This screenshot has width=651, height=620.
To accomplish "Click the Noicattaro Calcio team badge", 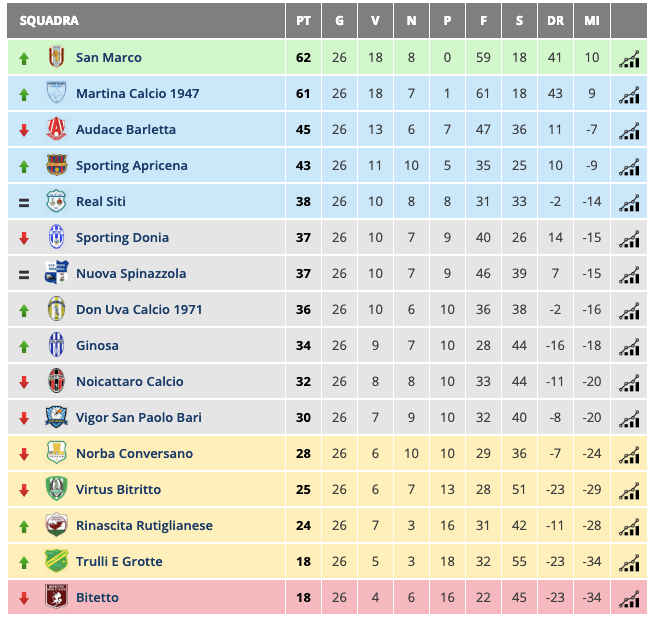I will pyautogui.click(x=56, y=382).
